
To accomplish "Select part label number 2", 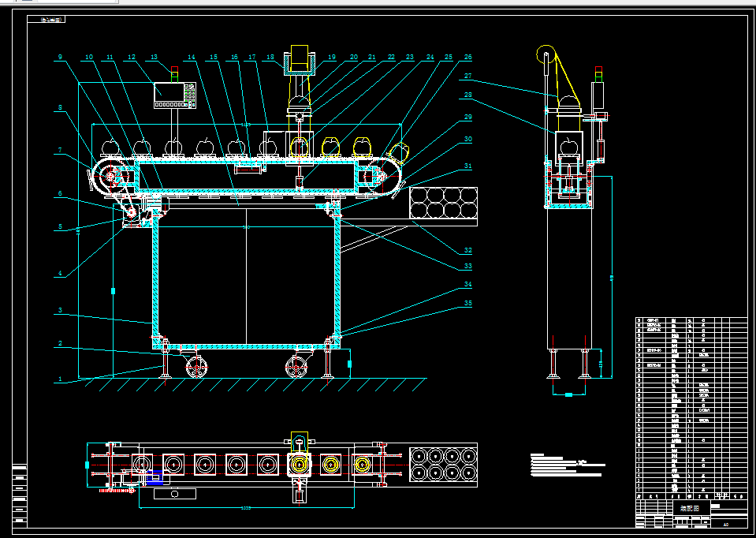I will click(x=60, y=344).
